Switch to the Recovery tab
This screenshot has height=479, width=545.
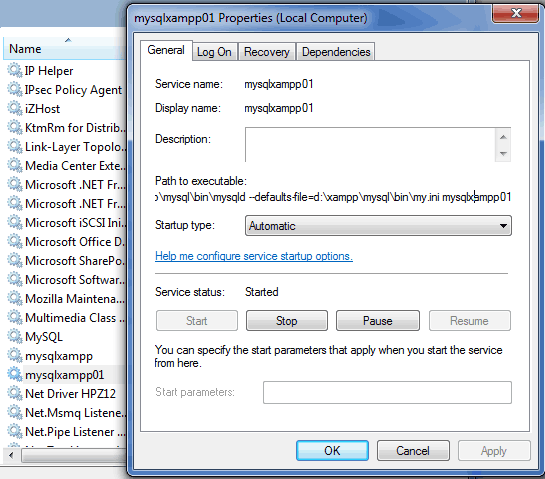[x=267, y=52]
